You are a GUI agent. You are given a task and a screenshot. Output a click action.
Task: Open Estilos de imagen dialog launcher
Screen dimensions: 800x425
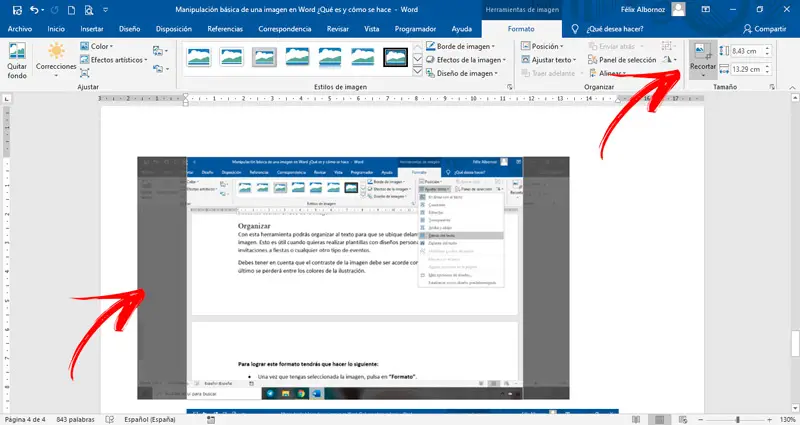[x=509, y=87]
